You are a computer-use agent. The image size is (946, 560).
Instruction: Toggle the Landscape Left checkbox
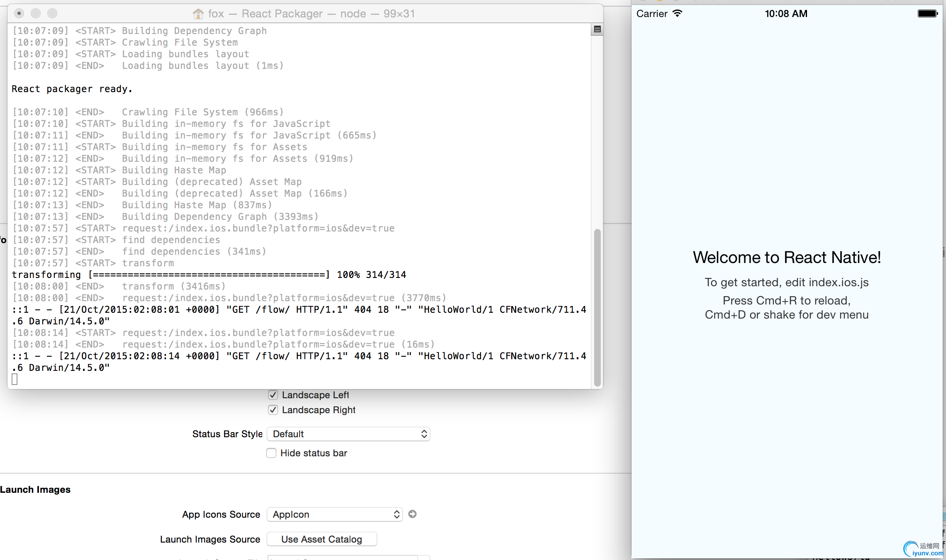click(x=273, y=395)
